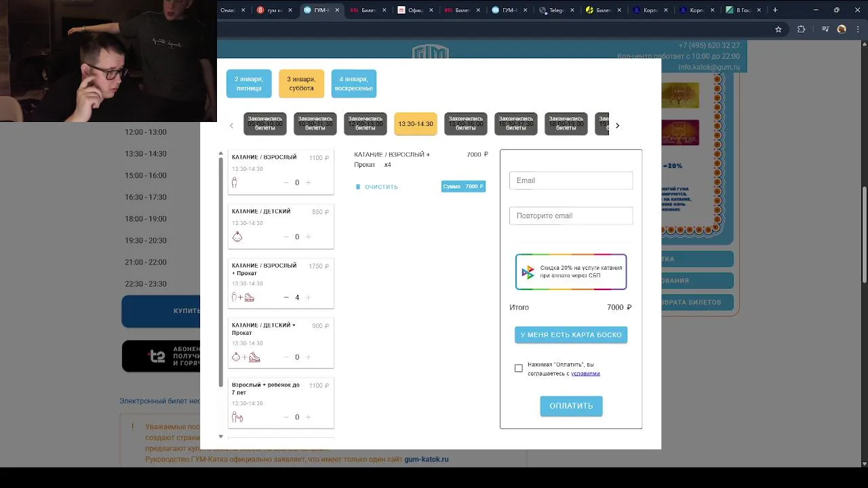Screen dimensions: 868x488
Task: Select the 2 января, пятница date
Action: coord(249,83)
